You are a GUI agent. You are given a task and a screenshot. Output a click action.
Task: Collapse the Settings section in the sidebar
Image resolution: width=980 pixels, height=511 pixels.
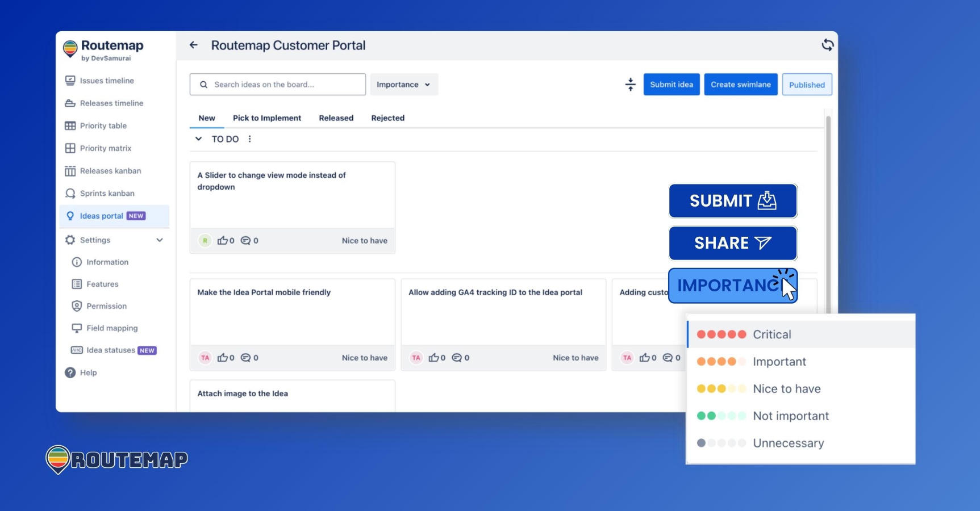[x=160, y=240]
